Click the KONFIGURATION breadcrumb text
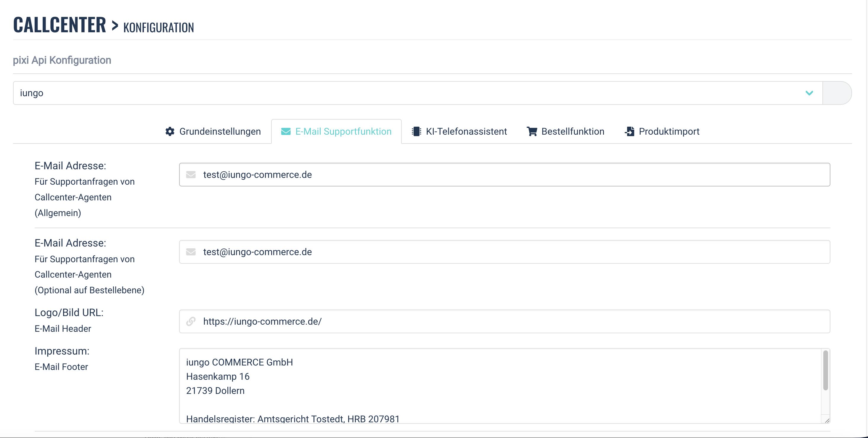The width and height of the screenshot is (868, 438). coord(158,28)
